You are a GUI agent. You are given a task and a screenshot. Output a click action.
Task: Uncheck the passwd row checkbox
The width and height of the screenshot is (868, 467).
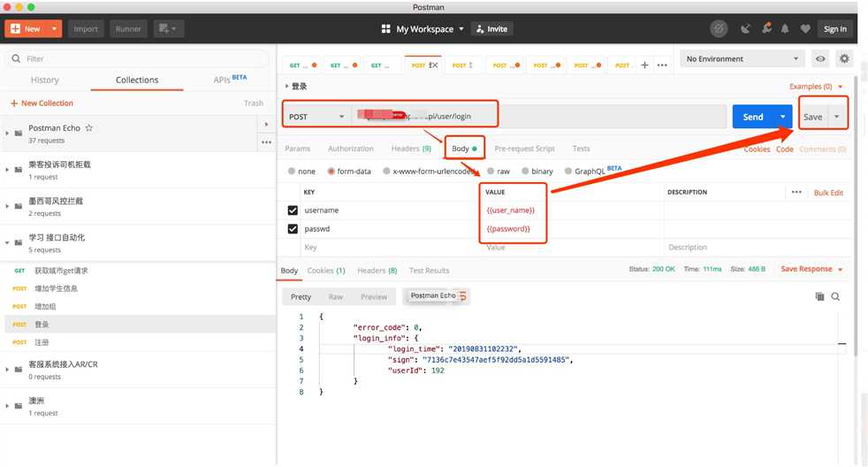tap(293, 229)
